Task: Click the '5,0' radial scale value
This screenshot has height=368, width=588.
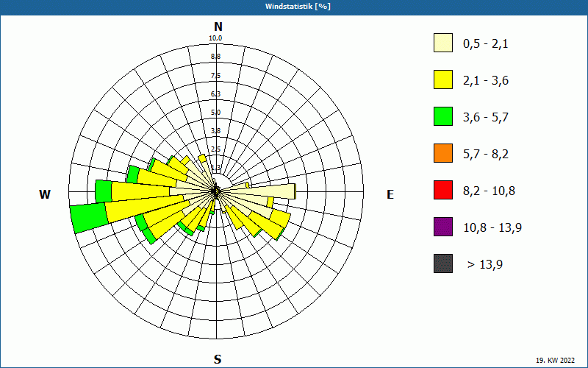Action: click(x=215, y=113)
